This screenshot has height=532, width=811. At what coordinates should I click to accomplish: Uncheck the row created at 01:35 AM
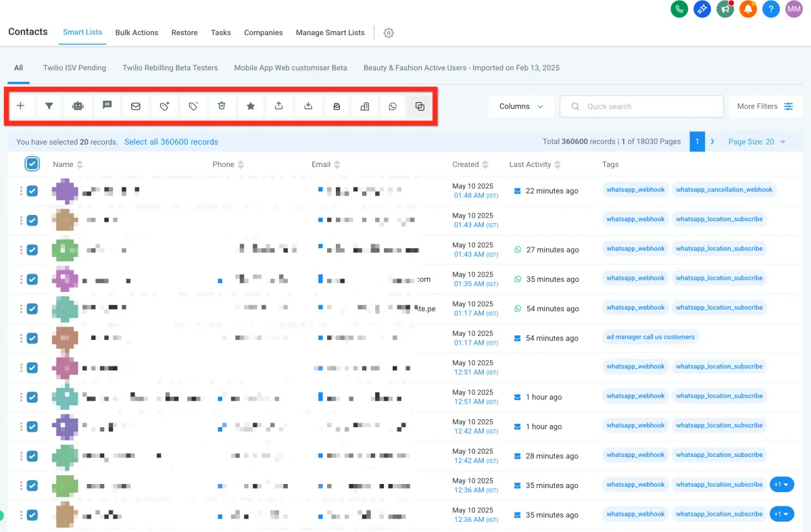click(32, 279)
